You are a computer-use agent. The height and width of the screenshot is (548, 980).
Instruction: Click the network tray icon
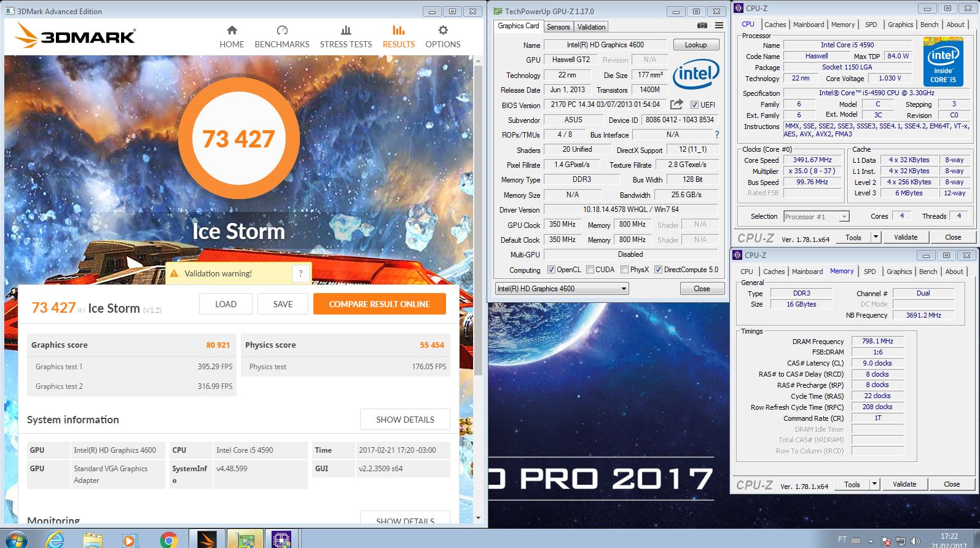coord(901,541)
